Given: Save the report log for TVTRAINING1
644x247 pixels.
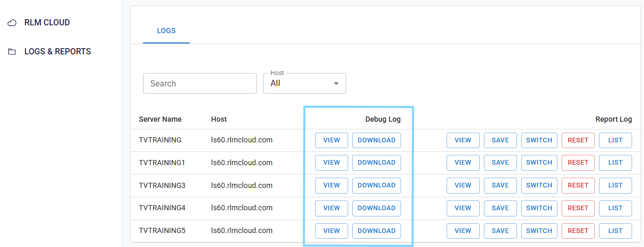Looking at the screenshot, I should tap(500, 163).
